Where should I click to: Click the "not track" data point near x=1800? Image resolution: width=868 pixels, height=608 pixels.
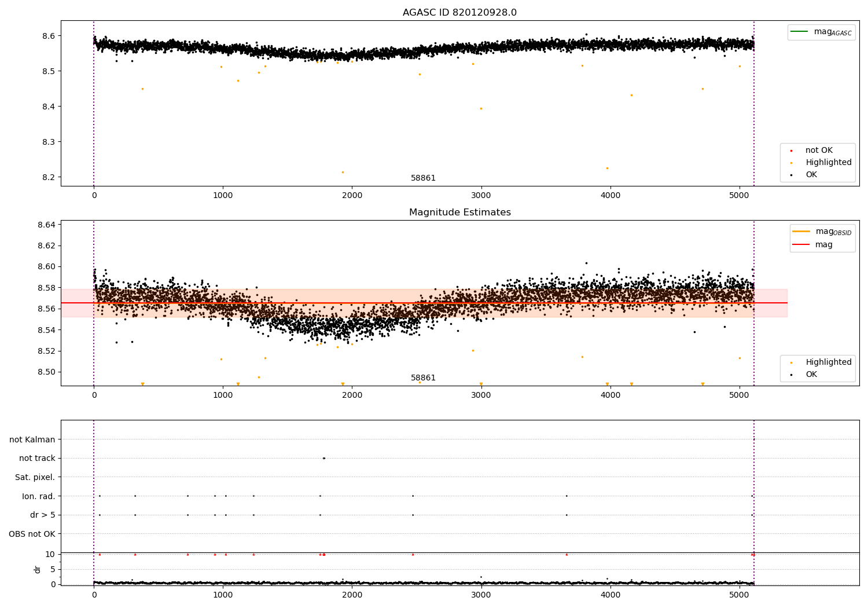pyautogui.click(x=323, y=459)
